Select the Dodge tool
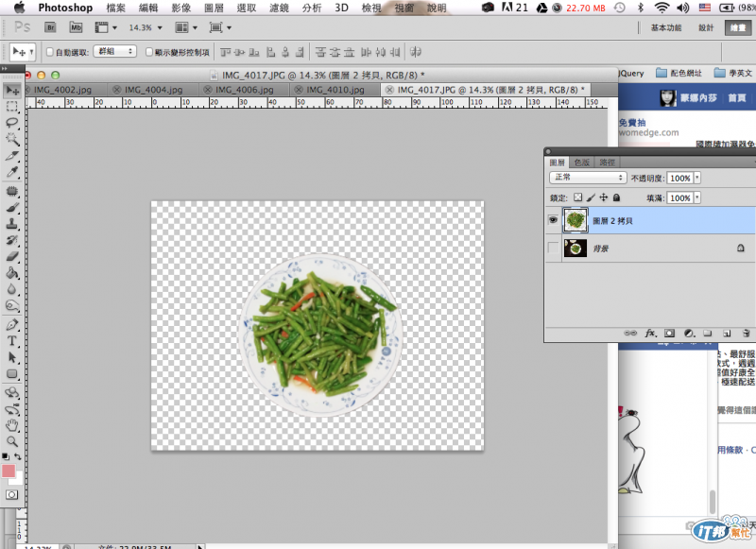Screen dimensions: 756x549 [x=12, y=305]
